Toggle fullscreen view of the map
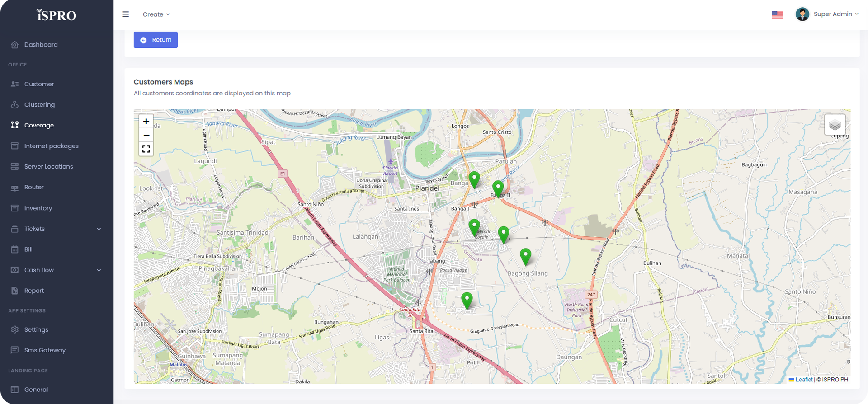Image resolution: width=868 pixels, height=404 pixels. (x=146, y=149)
